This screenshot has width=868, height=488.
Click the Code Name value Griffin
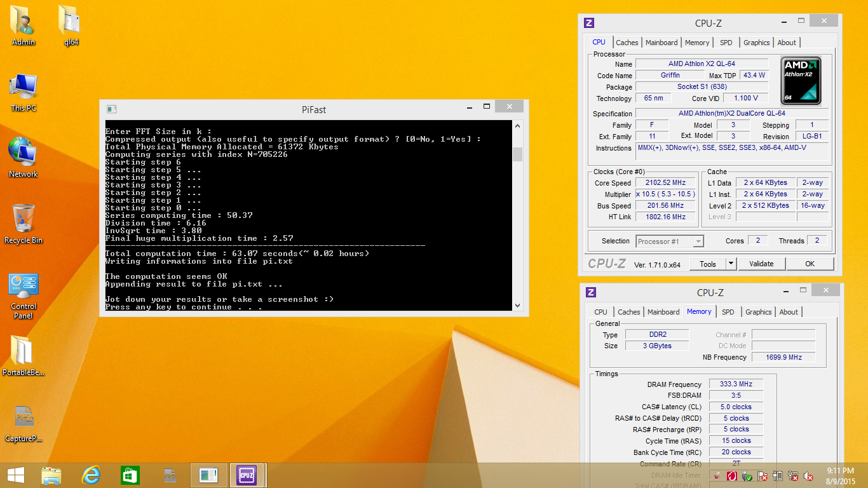coord(670,75)
